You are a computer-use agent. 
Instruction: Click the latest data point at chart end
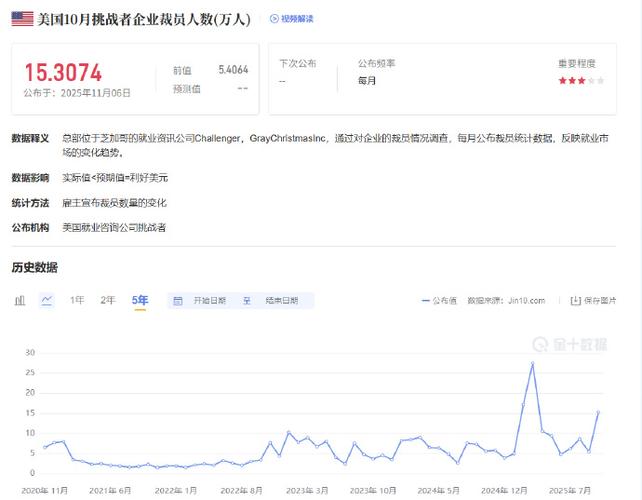[598, 412]
